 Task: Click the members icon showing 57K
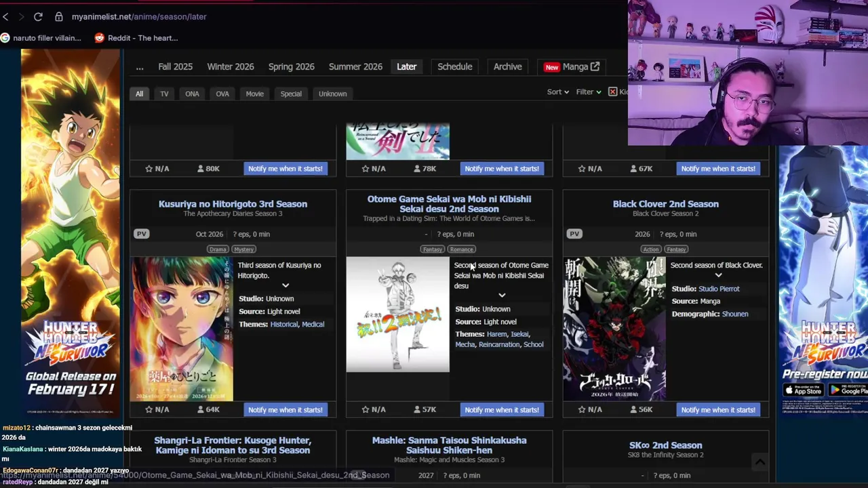coord(416,409)
